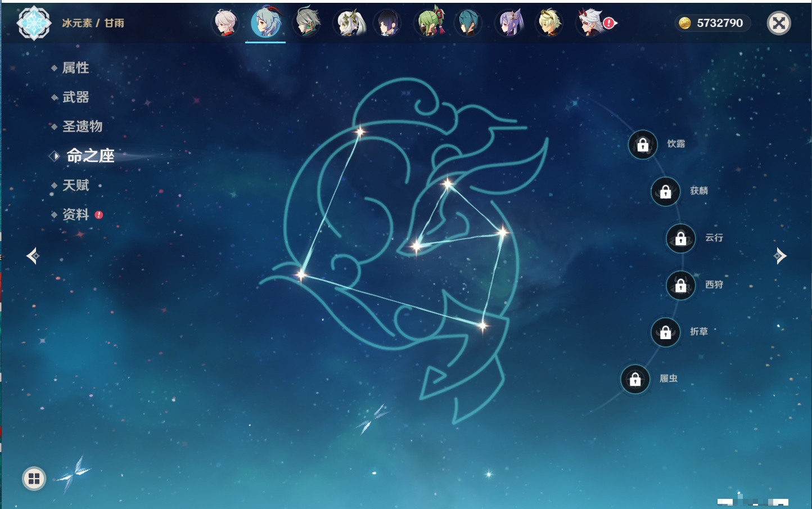Open the locked 云行 constellation details

680,238
